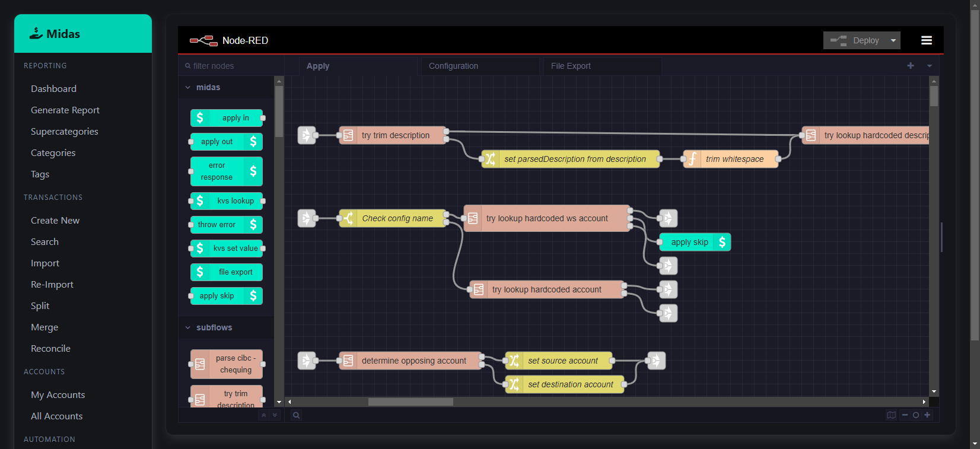Select the apply in palette node
This screenshot has width=980, height=449.
[x=227, y=118]
